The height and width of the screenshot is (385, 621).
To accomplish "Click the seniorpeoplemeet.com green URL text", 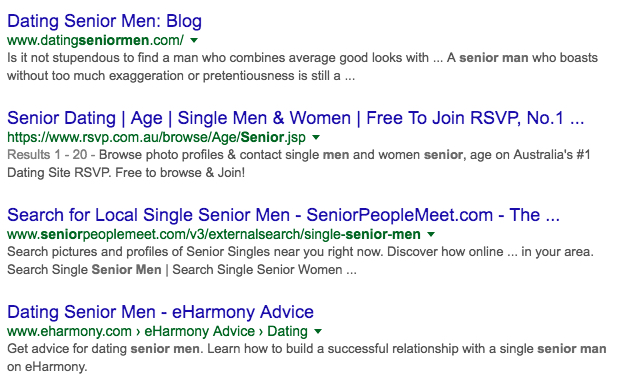I will point(214,234).
